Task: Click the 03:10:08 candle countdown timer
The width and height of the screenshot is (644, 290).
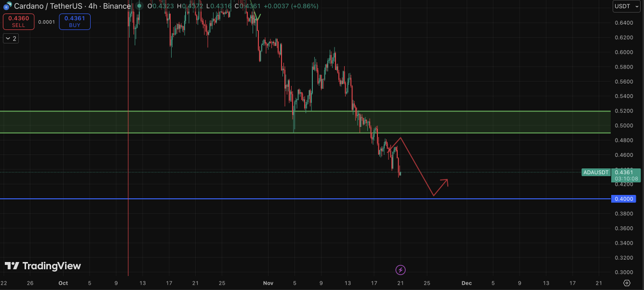Action: tap(626, 178)
